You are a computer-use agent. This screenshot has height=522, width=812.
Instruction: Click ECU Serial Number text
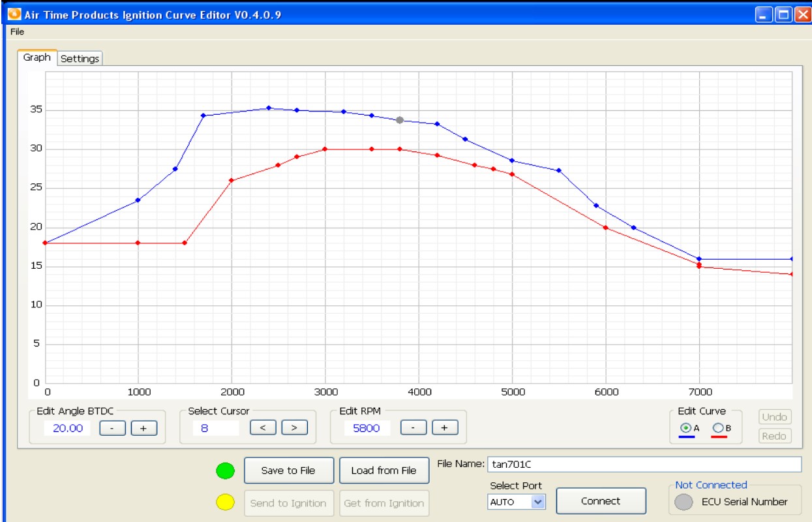tap(745, 502)
